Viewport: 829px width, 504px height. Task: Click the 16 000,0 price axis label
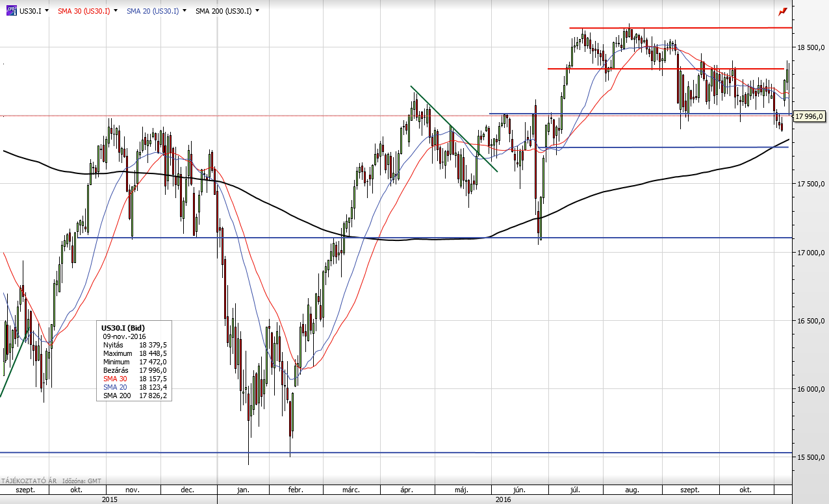click(x=810, y=389)
